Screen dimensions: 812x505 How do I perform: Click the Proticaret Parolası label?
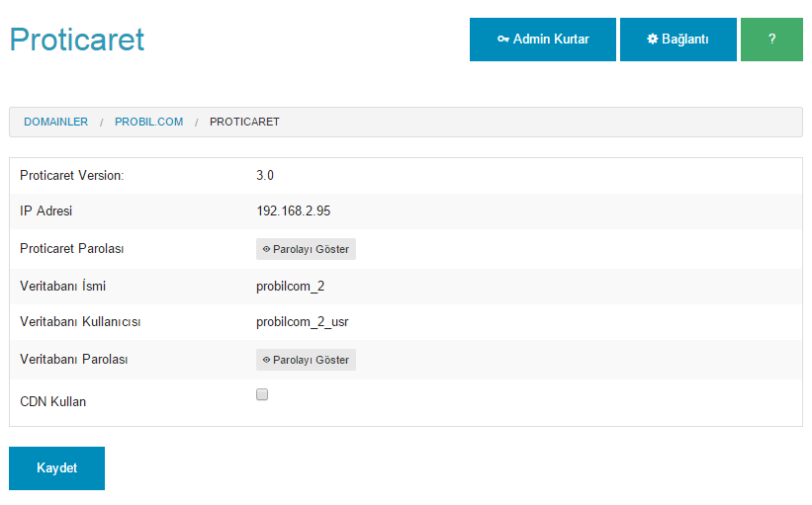point(72,248)
